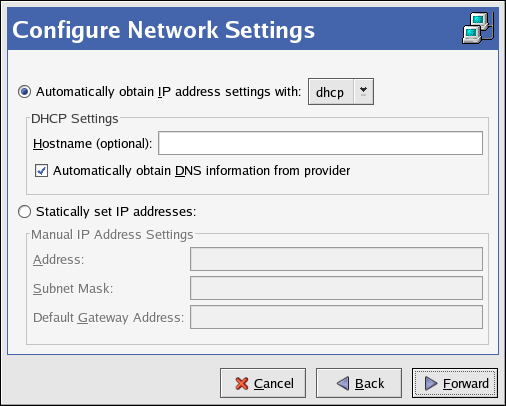Viewport: 506px width, 406px height.
Task: Click the red X icon on Cancel
Action: 242,383
